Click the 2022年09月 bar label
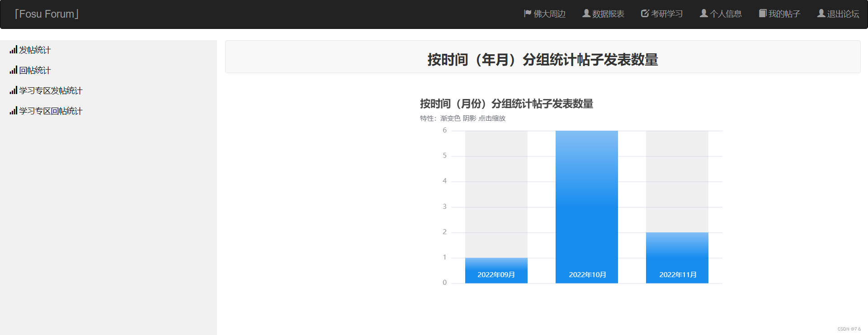Image resolution: width=868 pixels, height=335 pixels. click(x=496, y=275)
